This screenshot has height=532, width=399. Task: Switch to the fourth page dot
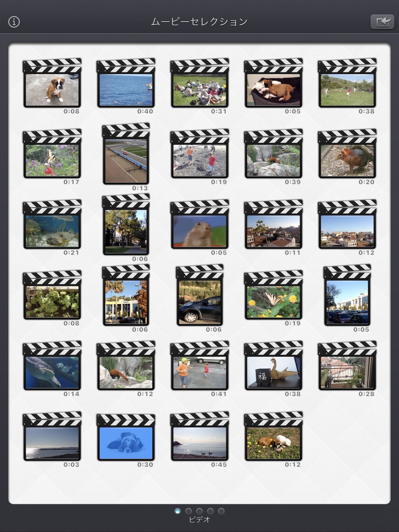(210, 511)
